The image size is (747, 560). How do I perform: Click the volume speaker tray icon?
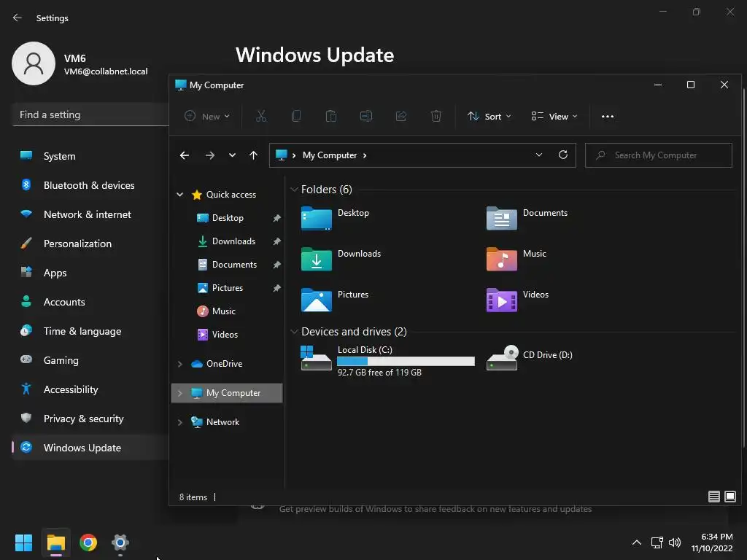[675, 542]
